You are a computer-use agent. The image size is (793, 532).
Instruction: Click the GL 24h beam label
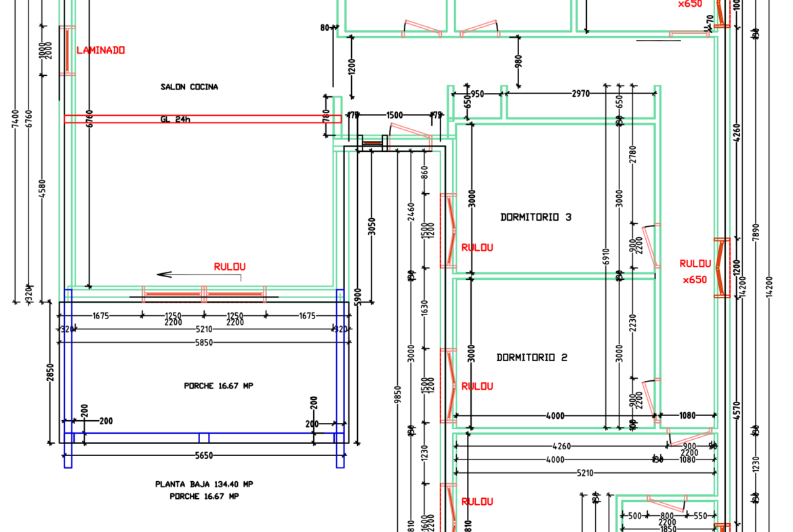(x=174, y=119)
